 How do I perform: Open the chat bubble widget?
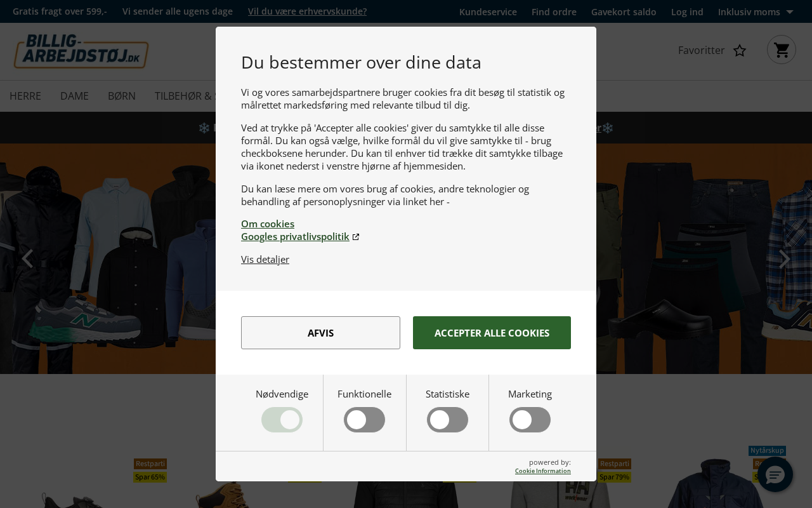pyautogui.click(x=775, y=474)
